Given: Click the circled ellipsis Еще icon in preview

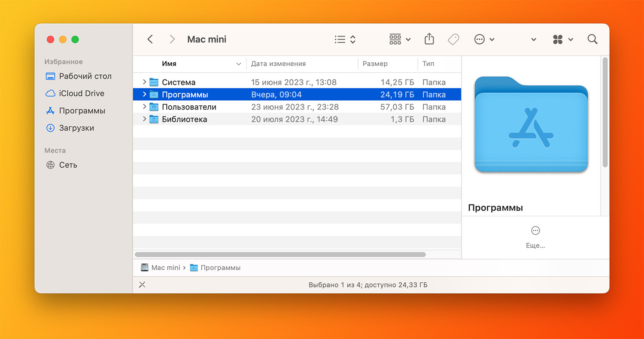Looking at the screenshot, I should tap(535, 231).
